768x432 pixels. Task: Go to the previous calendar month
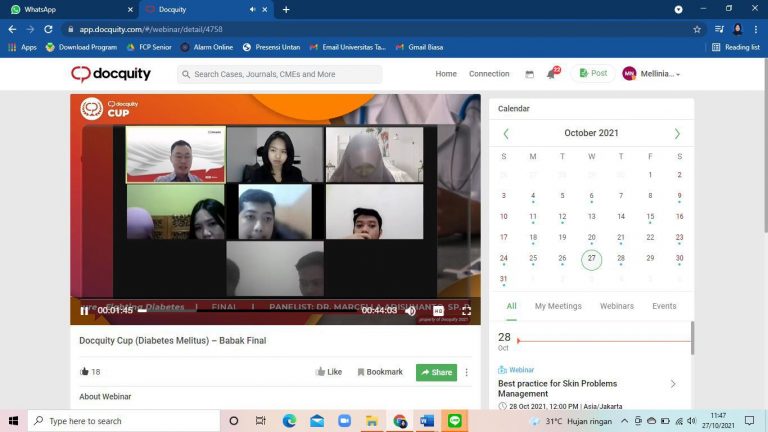(x=506, y=133)
